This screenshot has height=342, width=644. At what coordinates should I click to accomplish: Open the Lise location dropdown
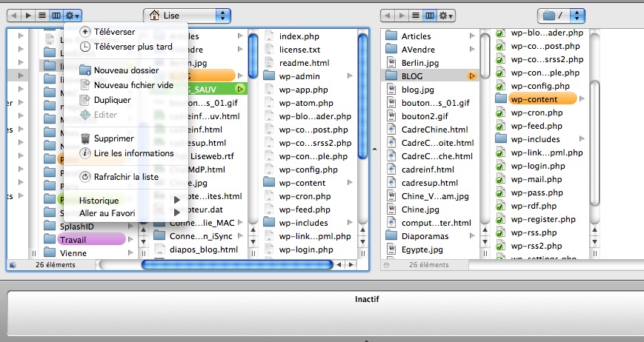187,15
